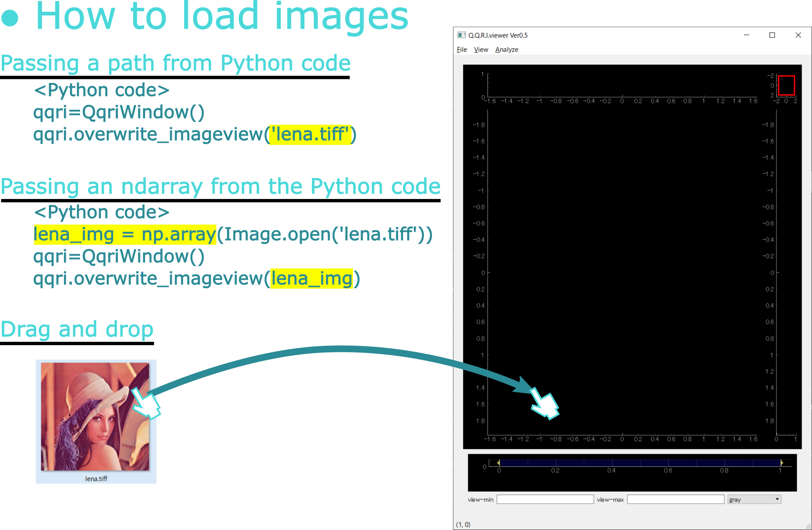This screenshot has width=812, height=530.
Task: Click the right yellow histogram marker
Action: pyautogui.click(x=781, y=462)
